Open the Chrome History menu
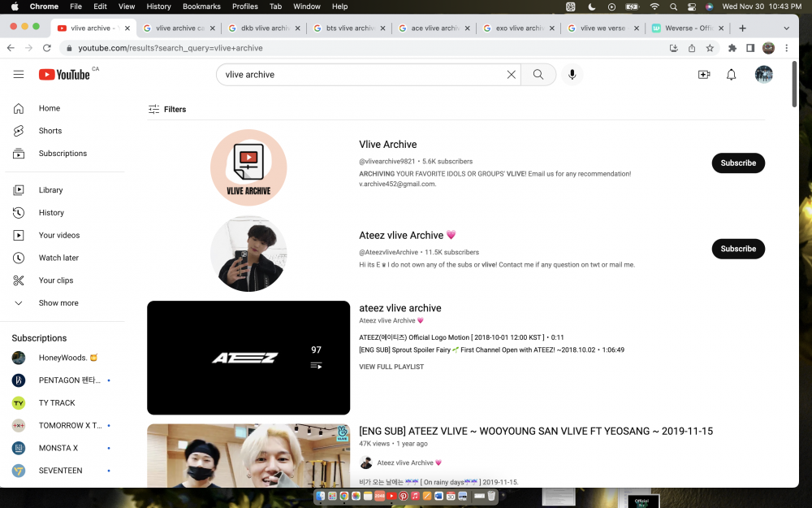Image resolution: width=812 pixels, height=508 pixels. [x=158, y=7]
